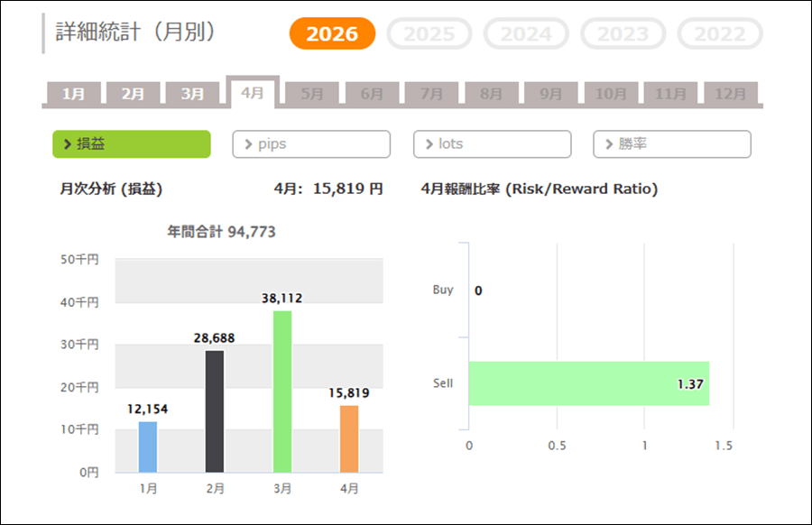The width and height of the screenshot is (812, 525).
Task: Go to the 3月 tab
Action: pos(192,94)
